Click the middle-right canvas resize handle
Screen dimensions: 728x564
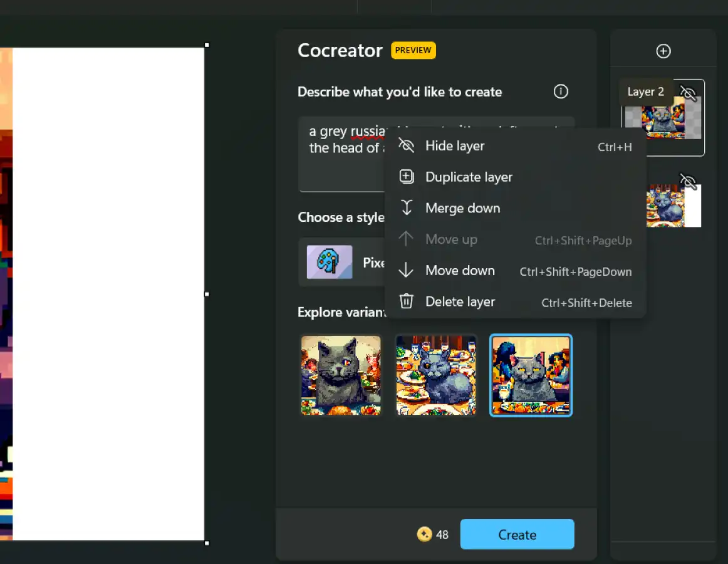[207, 293]
